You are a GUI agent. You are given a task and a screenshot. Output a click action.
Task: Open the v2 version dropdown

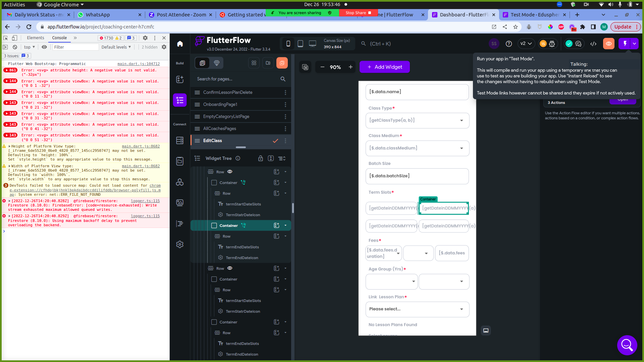pos(526,44)
